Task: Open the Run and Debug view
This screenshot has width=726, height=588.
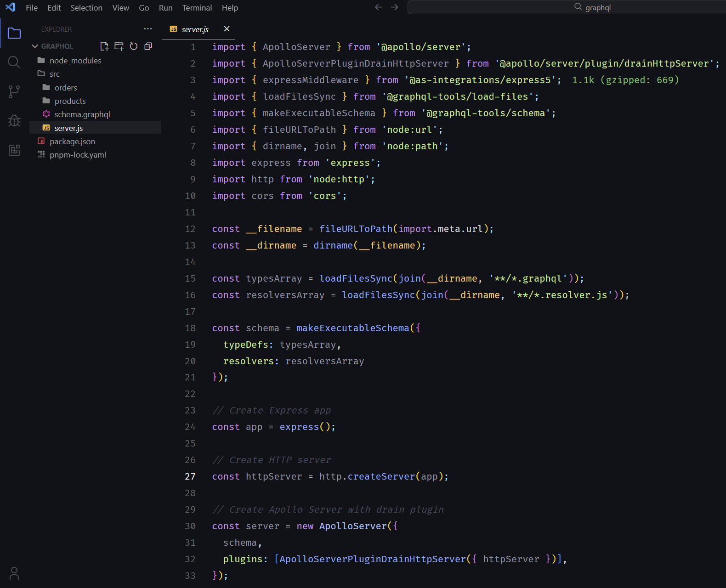Action: click(x=14, y=120)
